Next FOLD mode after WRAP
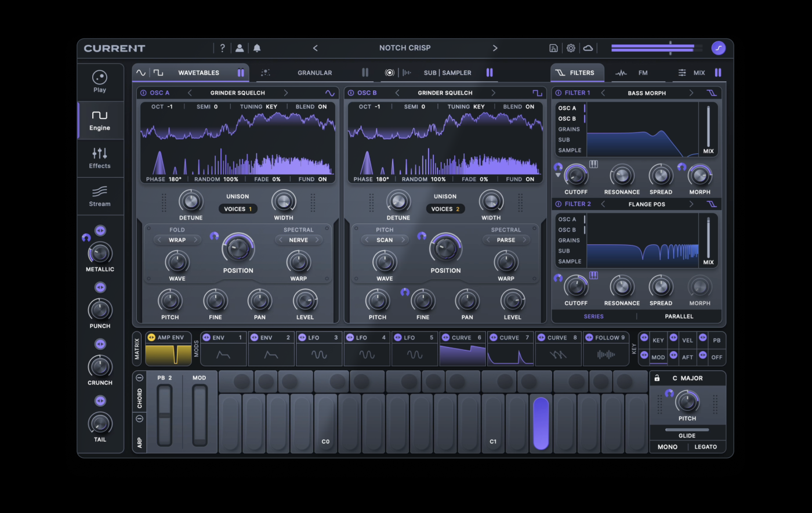812x513 pixels. [x=197, y=240]
